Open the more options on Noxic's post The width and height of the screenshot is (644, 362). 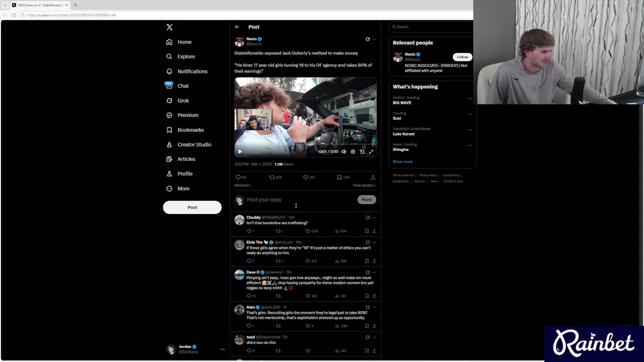(374, 39)
